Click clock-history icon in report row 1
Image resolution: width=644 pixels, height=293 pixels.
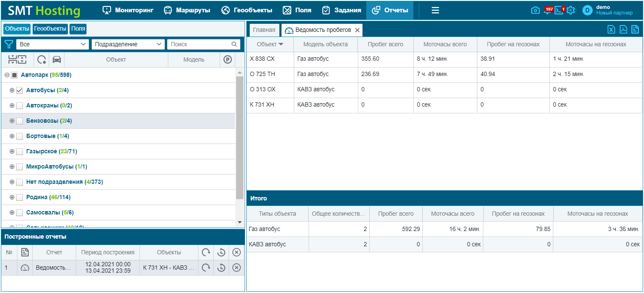coord(221,268)
